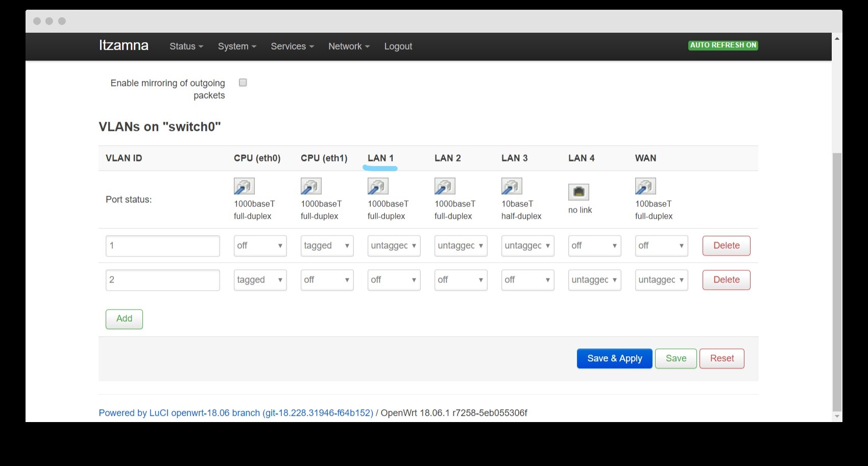868x466 pixels.
Task: Click the LAN 3 port status icon
Action: point(512,187)
